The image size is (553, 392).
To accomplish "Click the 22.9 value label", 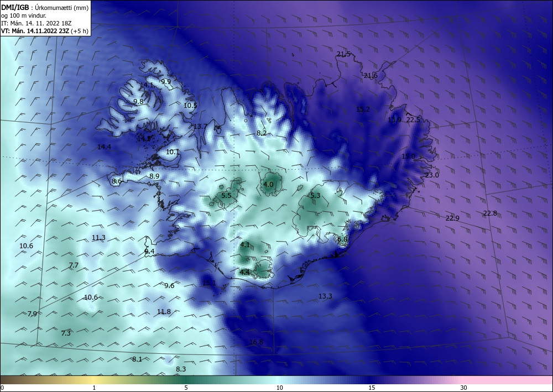I will pyautogui.click(x=452, y=218).
